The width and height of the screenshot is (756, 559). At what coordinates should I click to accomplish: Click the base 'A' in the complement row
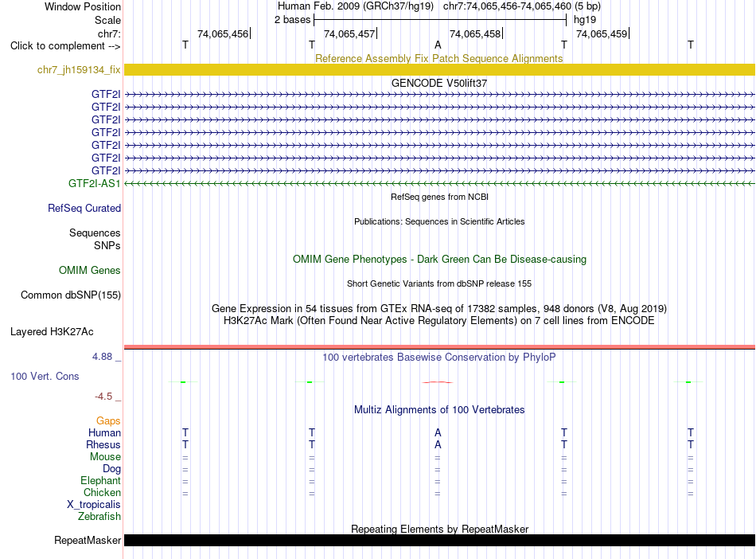click(438, 45)
